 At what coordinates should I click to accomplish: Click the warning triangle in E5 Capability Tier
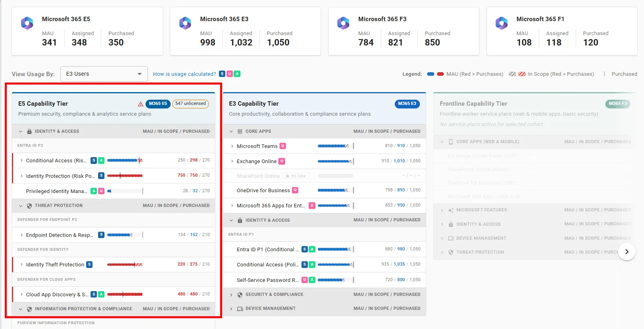140,104
